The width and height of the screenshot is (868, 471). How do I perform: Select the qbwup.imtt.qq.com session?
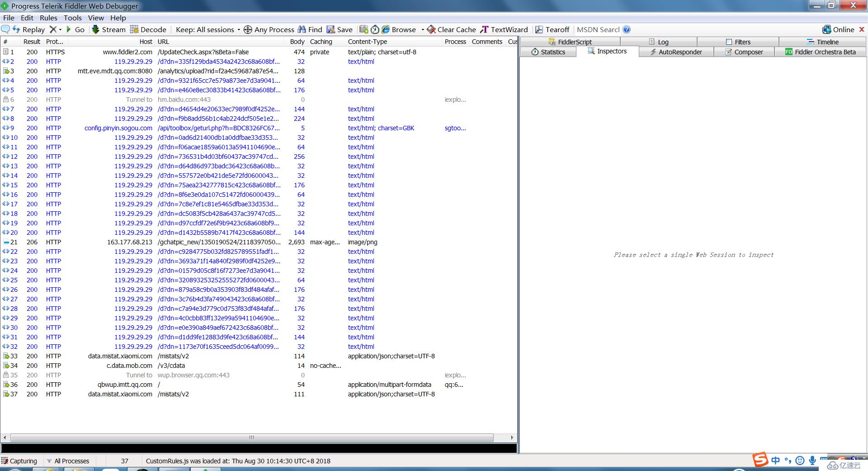point(259,385)
